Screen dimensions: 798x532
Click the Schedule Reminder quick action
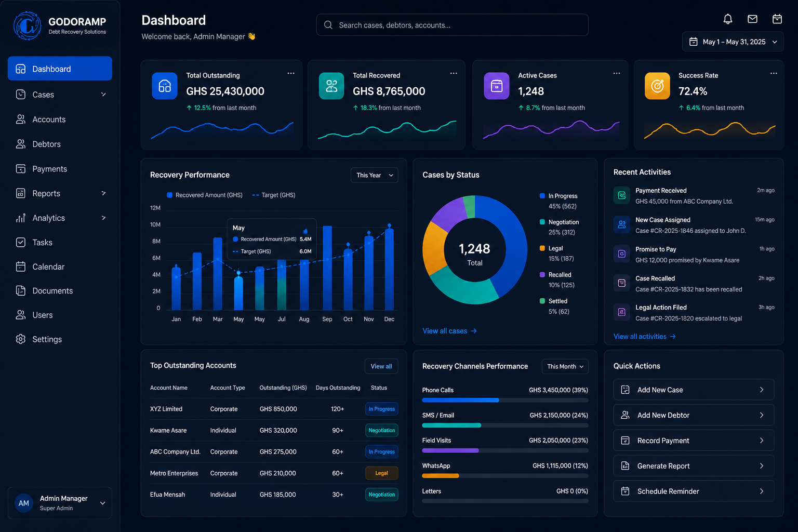(694, 491)
